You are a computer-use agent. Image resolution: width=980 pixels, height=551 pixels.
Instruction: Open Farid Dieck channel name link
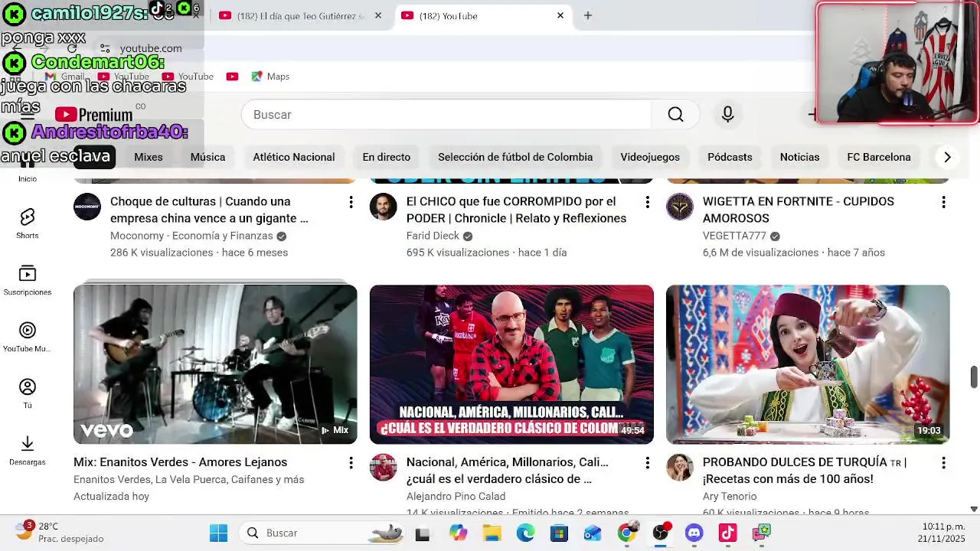tap(433, 236)
